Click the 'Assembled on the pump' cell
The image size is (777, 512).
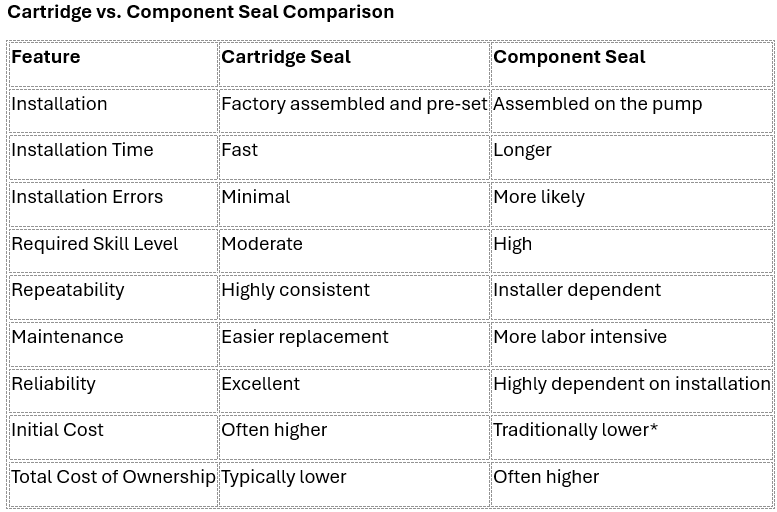tap(631, 111)
